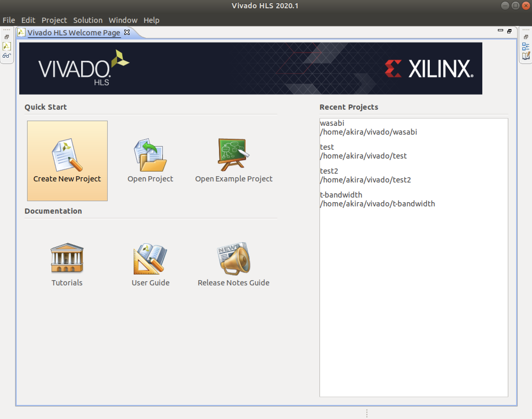Image resolution: width=532 pixels, height=419 pixels.
Task: Click the Xilinx logo in banner
Action: [429, 69]
